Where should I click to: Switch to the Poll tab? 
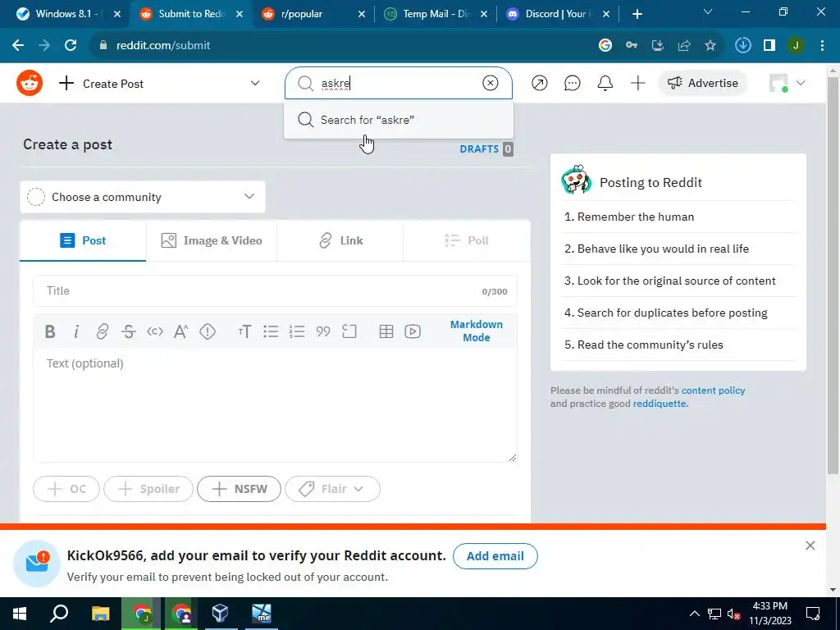tap(467, 240)
